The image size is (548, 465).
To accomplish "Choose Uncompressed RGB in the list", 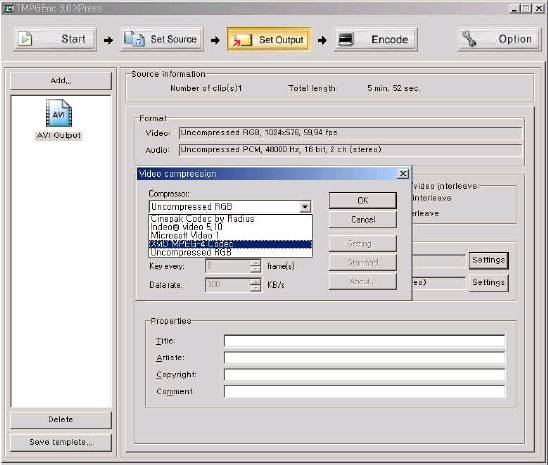I will [x=230, y=252].
